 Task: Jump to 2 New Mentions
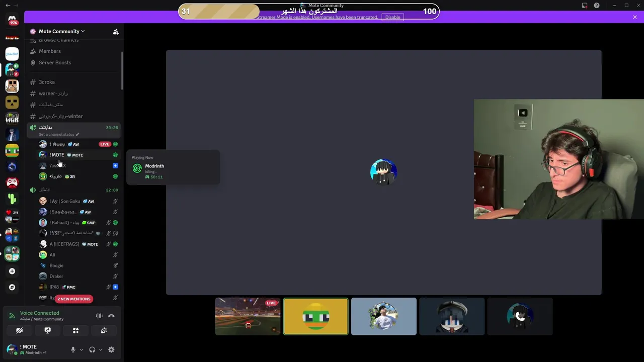pyautogui.click(x=74, y=299)
